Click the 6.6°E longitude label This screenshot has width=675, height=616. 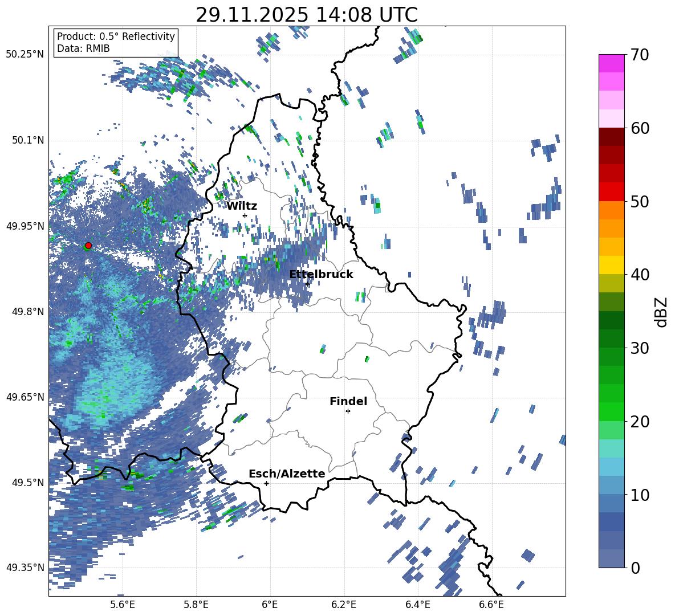[x=491, y=605]
